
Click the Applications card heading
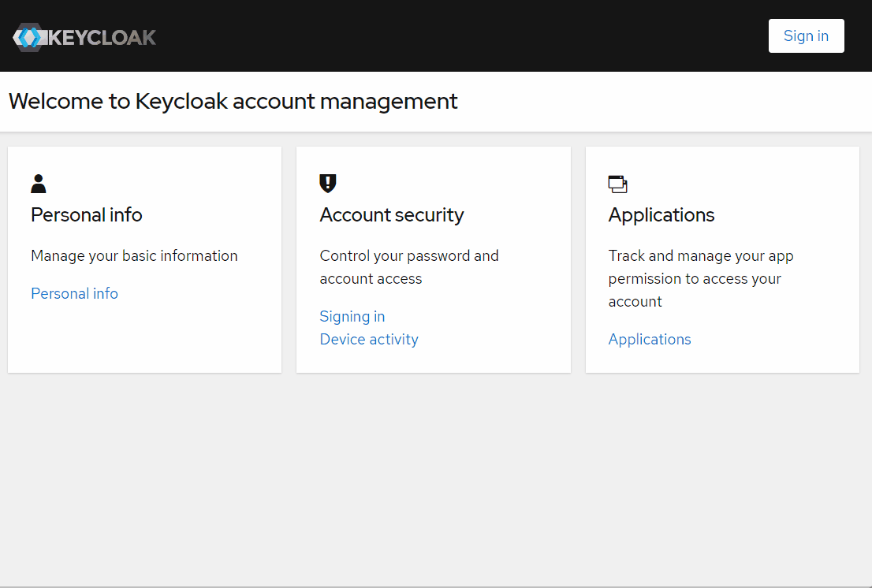click(661, 214)
